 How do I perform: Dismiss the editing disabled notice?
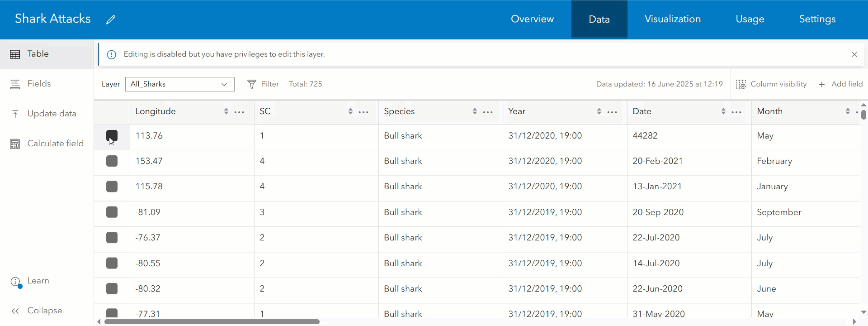point(854,54)
